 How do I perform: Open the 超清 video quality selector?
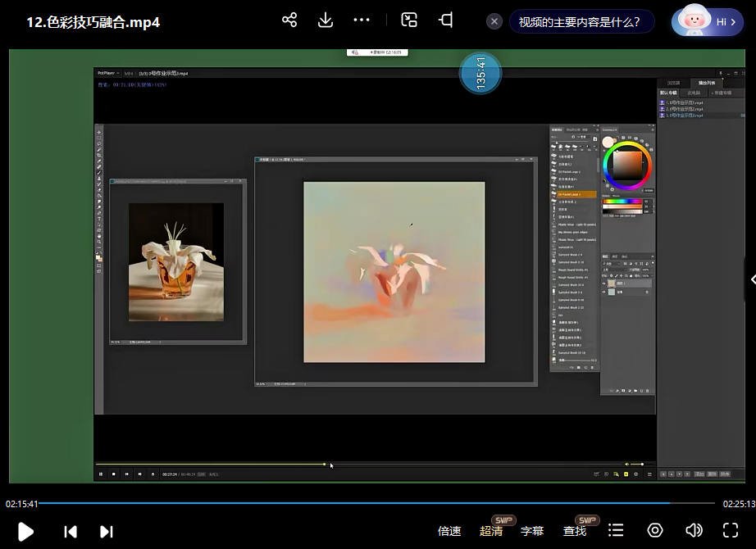491,531
